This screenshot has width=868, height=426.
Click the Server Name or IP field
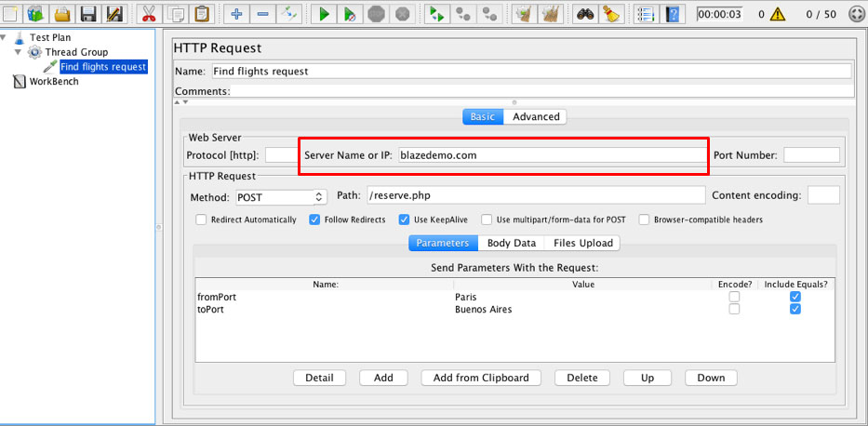552,155
